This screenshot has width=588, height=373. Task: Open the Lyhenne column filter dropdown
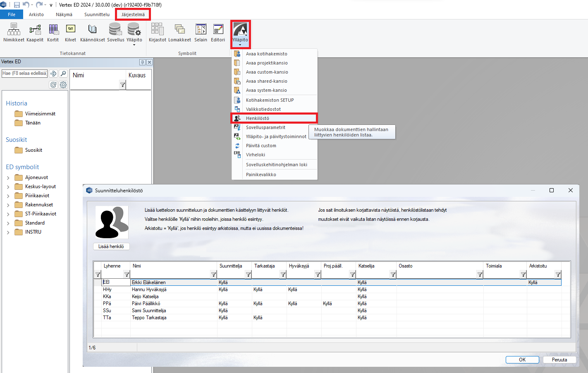coord(127,275)
